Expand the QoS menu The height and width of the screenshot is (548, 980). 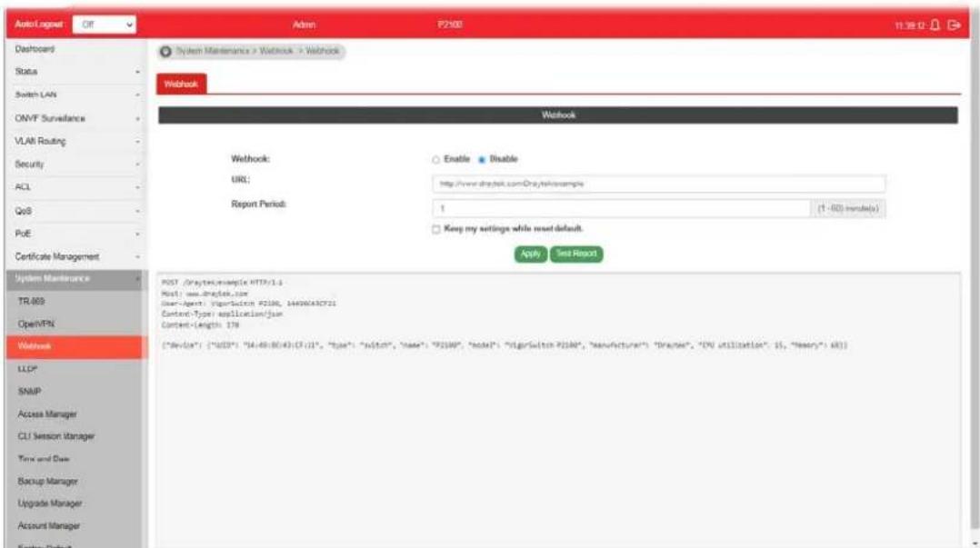pyautogui.click(x=76, y=211)
